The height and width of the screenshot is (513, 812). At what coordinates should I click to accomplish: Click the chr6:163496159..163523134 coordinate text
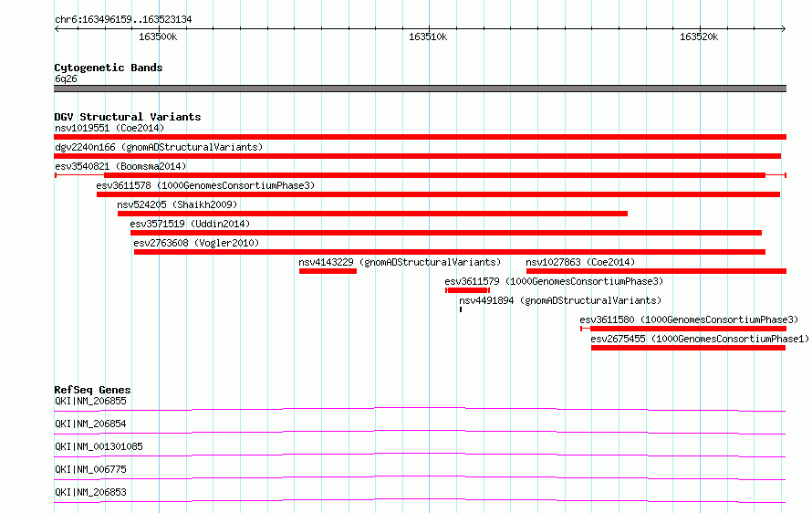point(123,20)
